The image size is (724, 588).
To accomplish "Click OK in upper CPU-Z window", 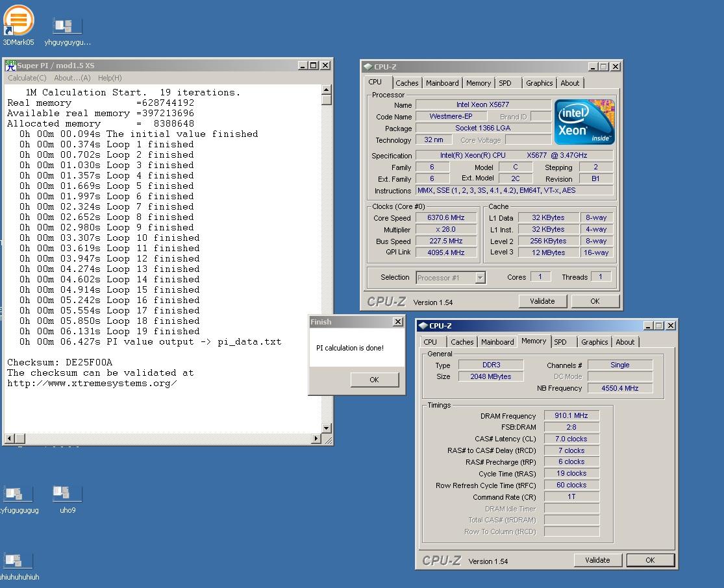I will pyautogui.click(x=595, y=301).
